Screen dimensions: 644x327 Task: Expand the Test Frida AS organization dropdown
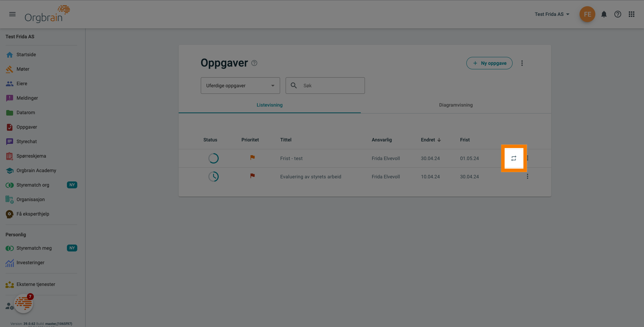pos(552,14)
